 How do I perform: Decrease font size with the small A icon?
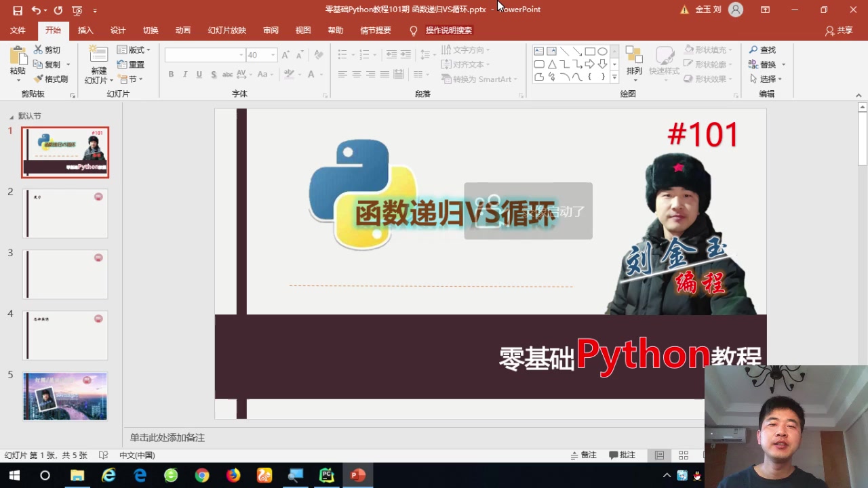click(299, 55)
